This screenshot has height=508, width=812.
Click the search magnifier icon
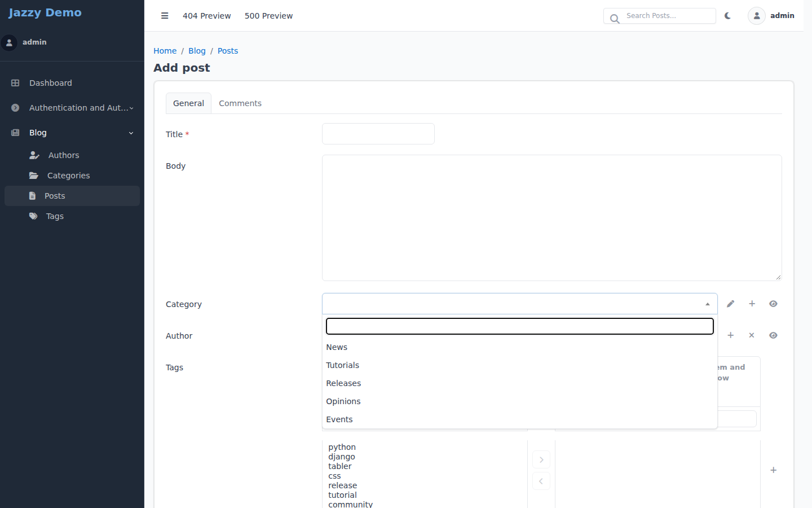615,19
